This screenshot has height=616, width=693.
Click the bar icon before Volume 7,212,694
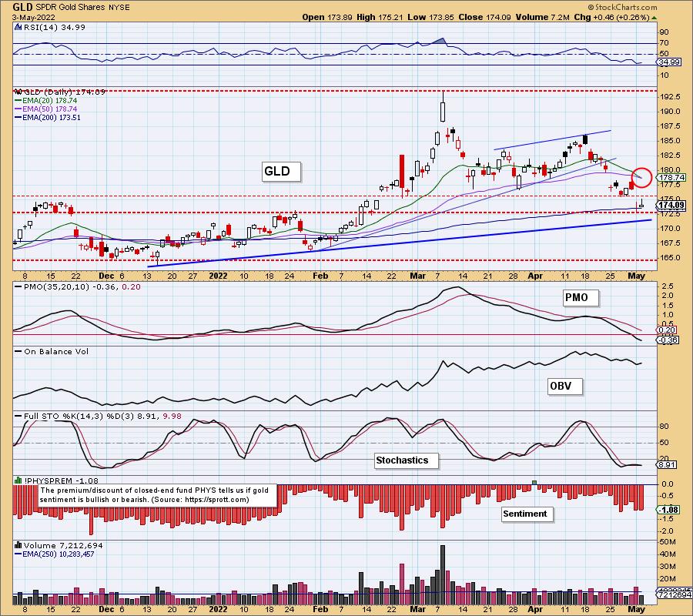click(18, 545)
